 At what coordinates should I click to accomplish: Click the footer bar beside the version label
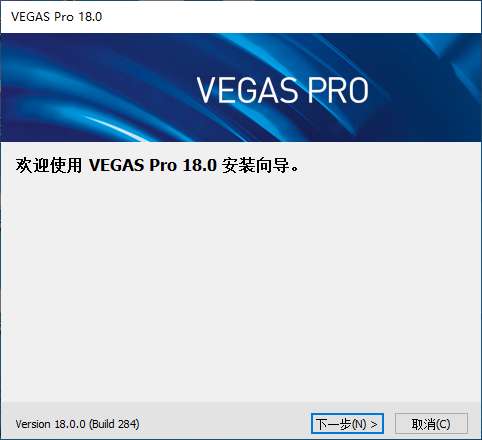click(x=223, y=424)
